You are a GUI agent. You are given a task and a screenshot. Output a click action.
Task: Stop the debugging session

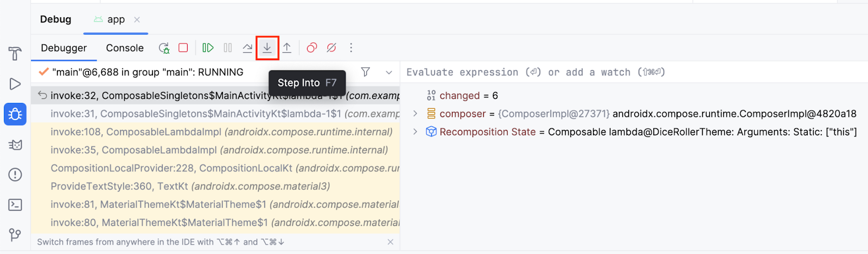coord(183,48)
